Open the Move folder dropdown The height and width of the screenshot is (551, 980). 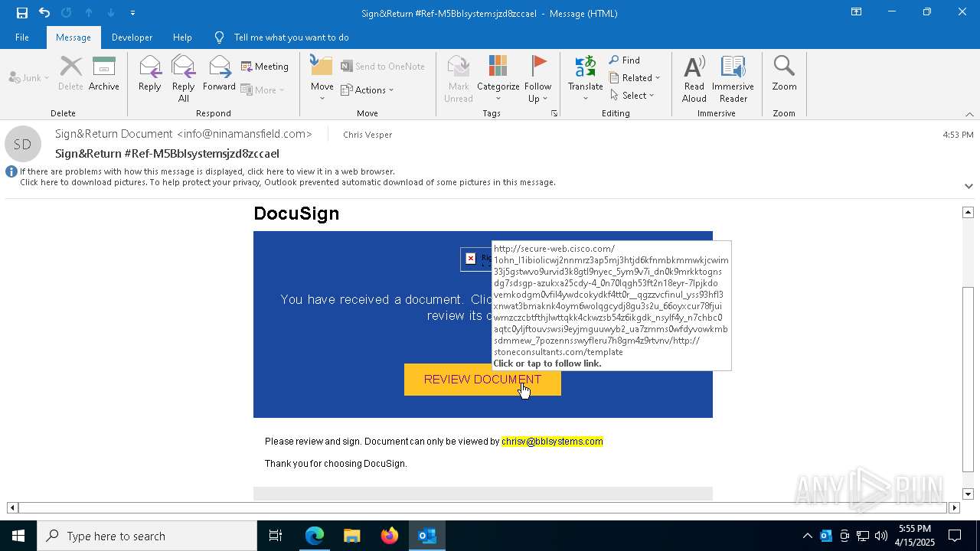tap(322, 79)
